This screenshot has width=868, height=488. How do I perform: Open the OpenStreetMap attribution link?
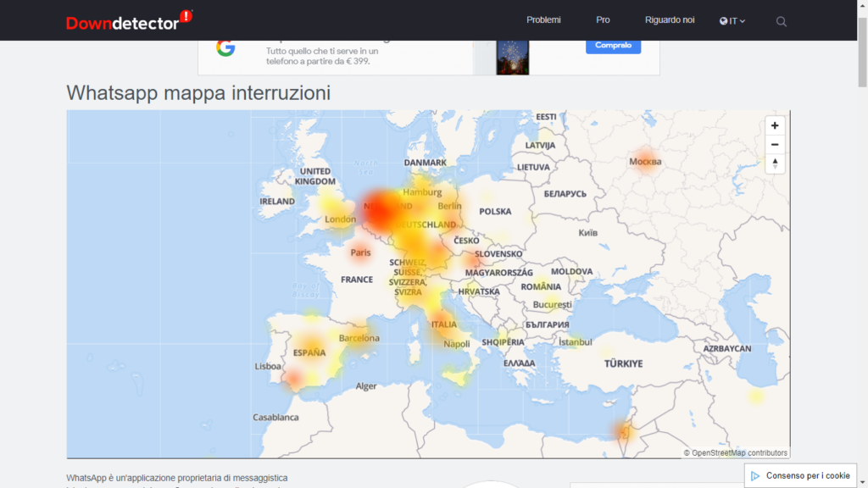(x=735, y=452)
